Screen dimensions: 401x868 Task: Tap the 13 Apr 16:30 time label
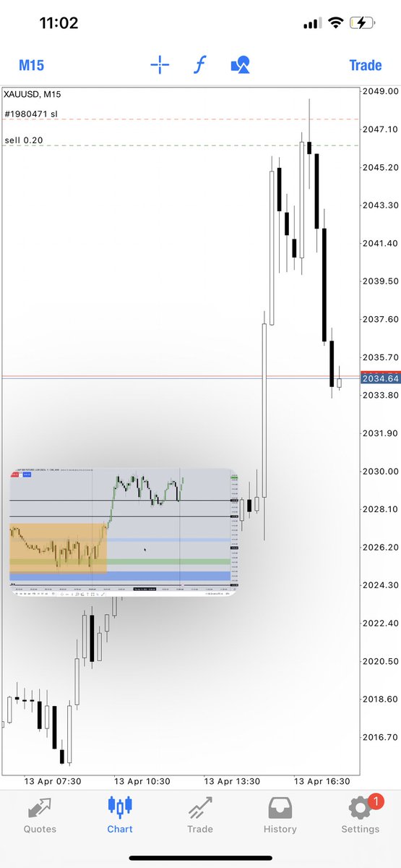322,781
